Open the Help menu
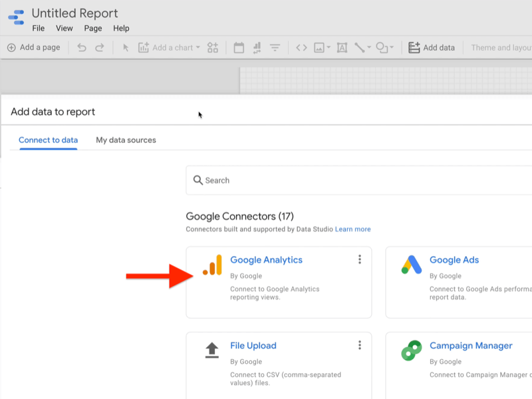 tap(121, 29)
